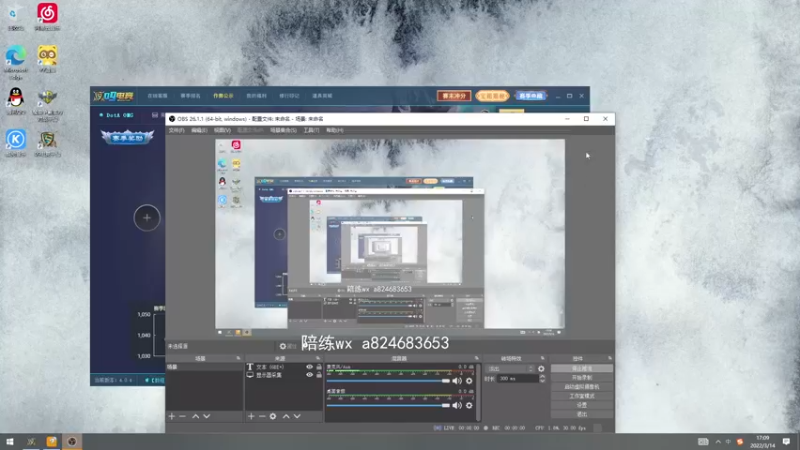The width and height of the screenshot is (800, 450).
Task: Open the QQ penguin desktop icon
Action: (x=16, y=101)
